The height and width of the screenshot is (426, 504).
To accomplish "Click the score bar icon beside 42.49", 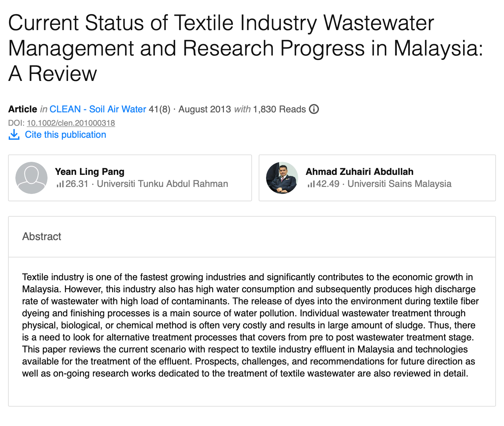I will 311,184.
